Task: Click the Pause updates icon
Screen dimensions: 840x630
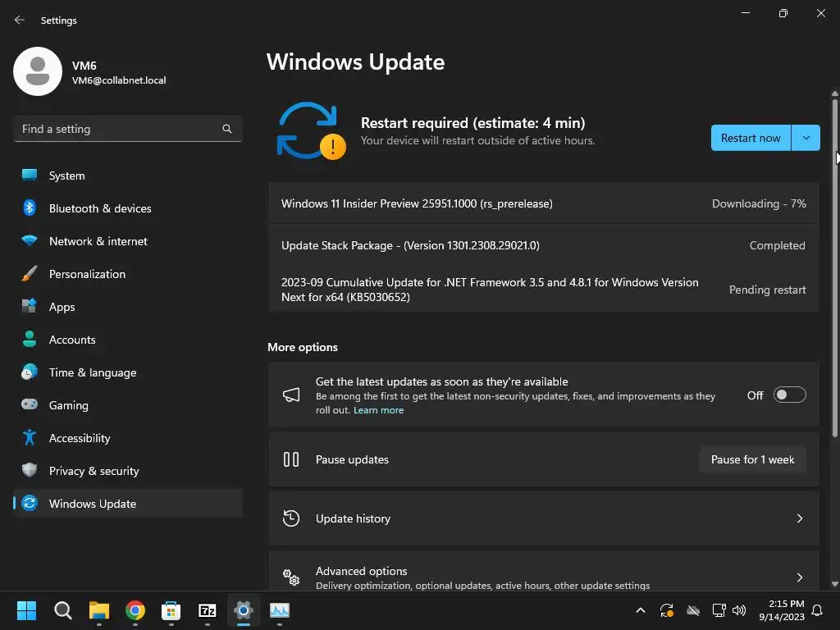Action: point(291,459)
